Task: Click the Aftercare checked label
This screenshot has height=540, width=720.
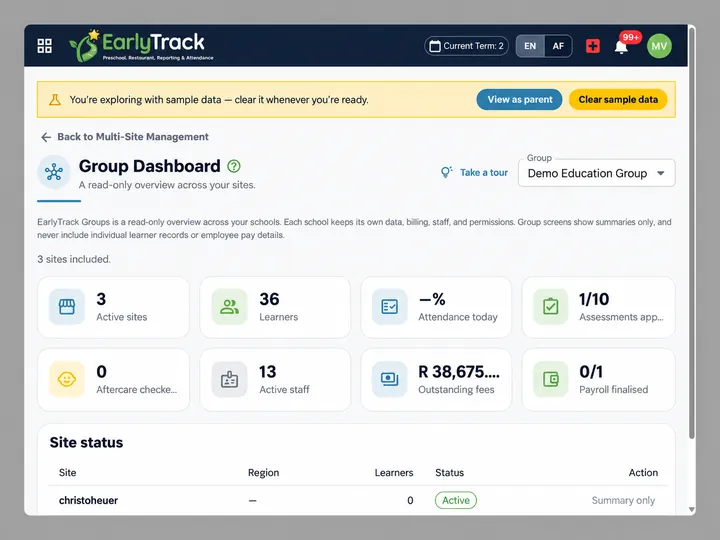Action: 136,389
